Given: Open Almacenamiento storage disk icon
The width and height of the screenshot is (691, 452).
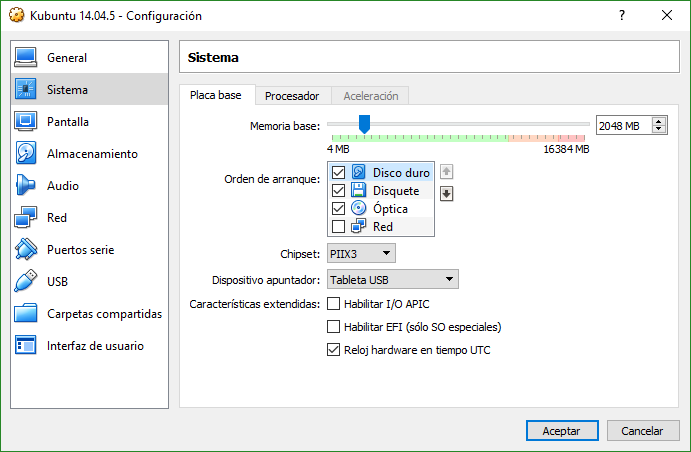Looking at the screenshot, I should tap(26, 154).
